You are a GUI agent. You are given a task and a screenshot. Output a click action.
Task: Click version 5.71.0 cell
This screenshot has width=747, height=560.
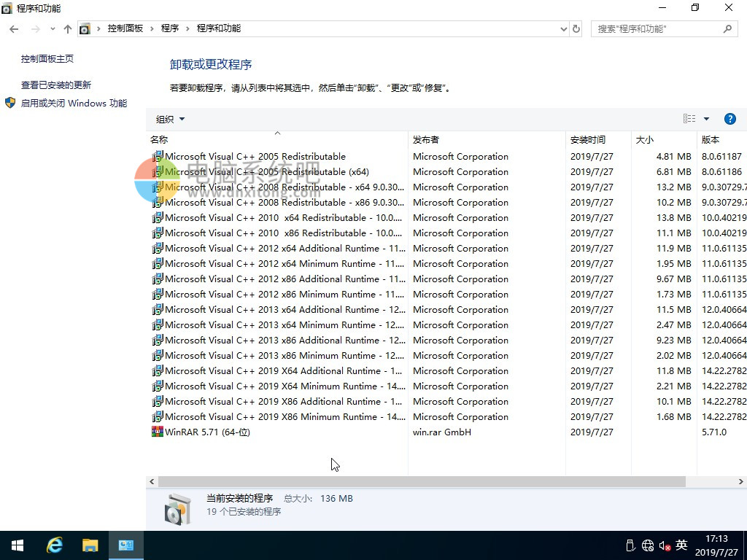pyautogui.click(x=714, y=432)
